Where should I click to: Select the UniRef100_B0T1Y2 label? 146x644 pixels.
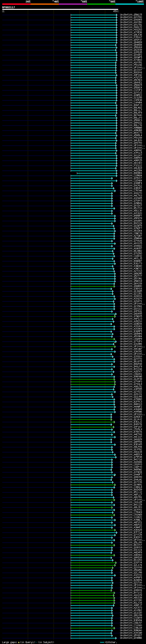[131, 593]
